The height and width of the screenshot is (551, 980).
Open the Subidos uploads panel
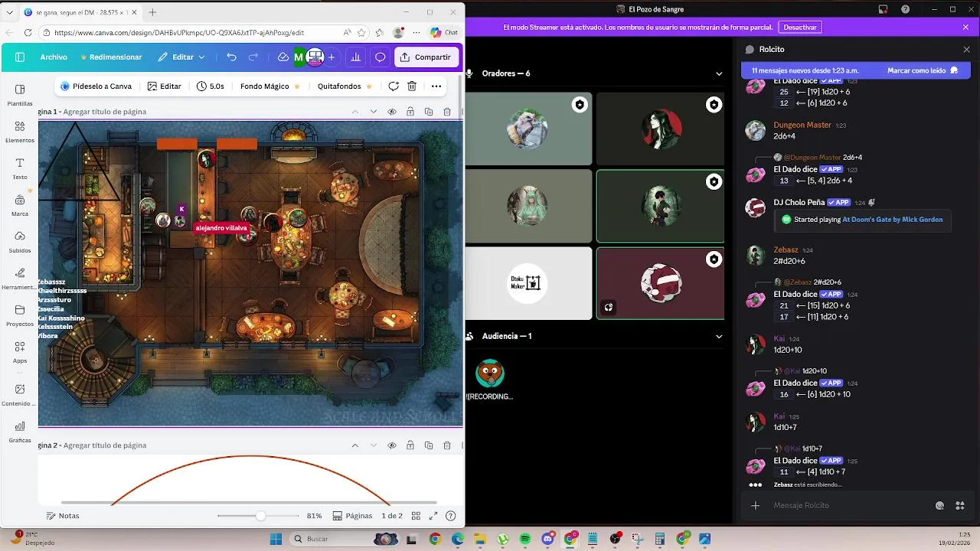click(20, 242)
